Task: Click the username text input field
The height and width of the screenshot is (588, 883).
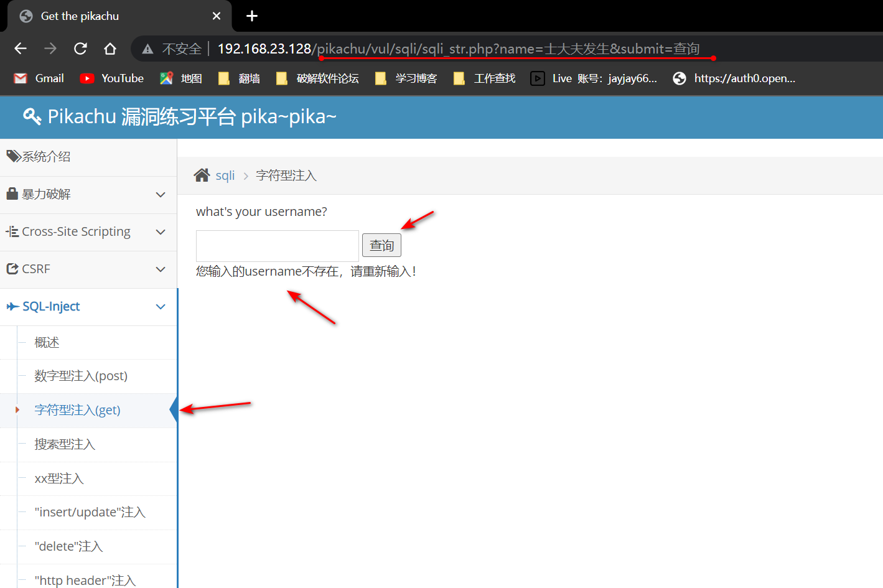Action: coord(277,246)
